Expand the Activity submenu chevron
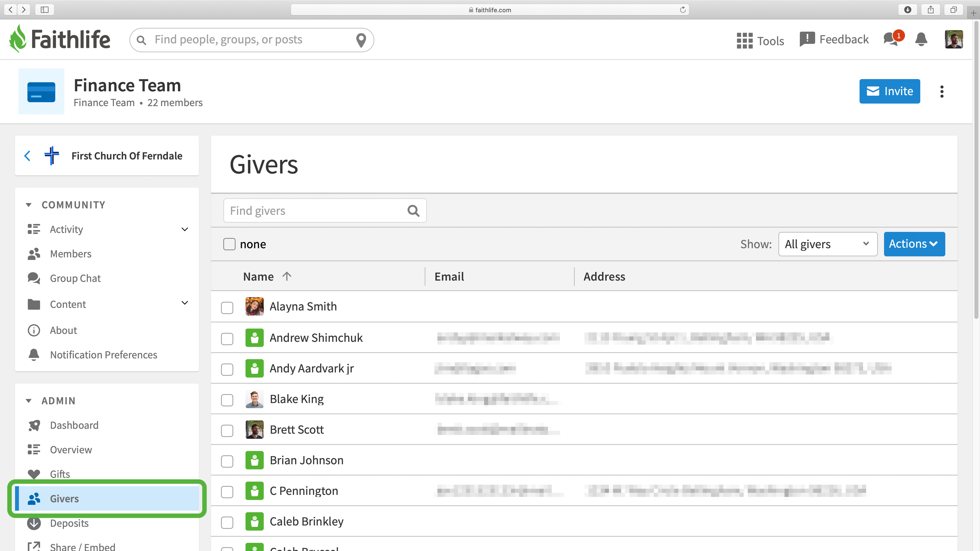This screenshot has height=551, width=980. 185,229
